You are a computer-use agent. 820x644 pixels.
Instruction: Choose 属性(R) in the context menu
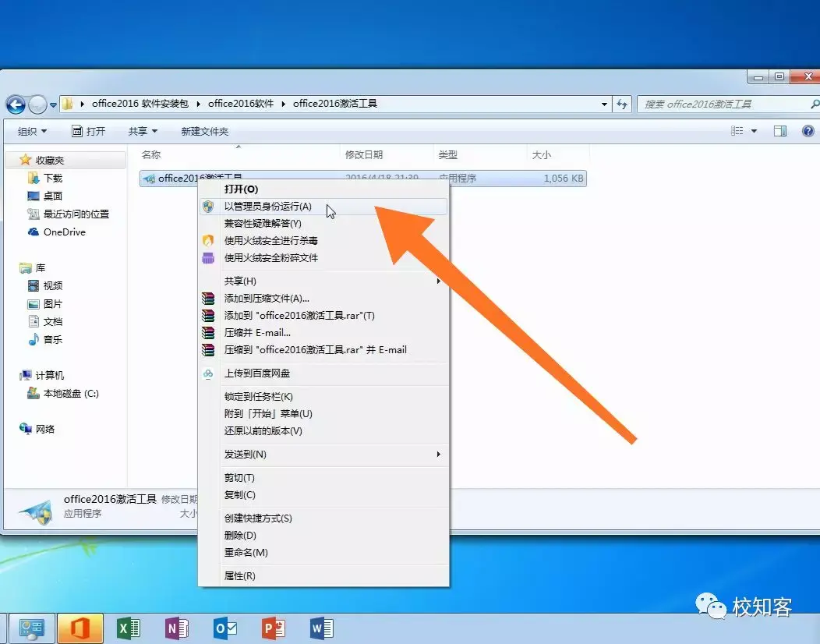point(323,576)
